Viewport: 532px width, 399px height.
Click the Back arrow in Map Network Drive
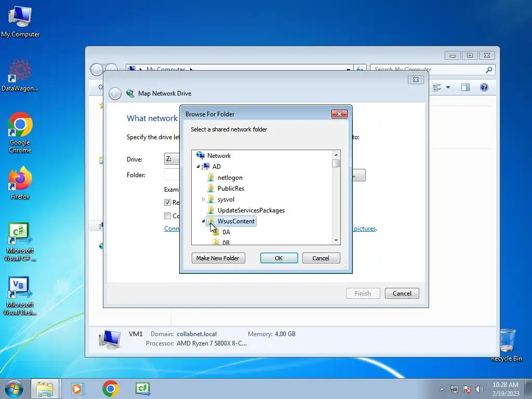pos(115,94)
